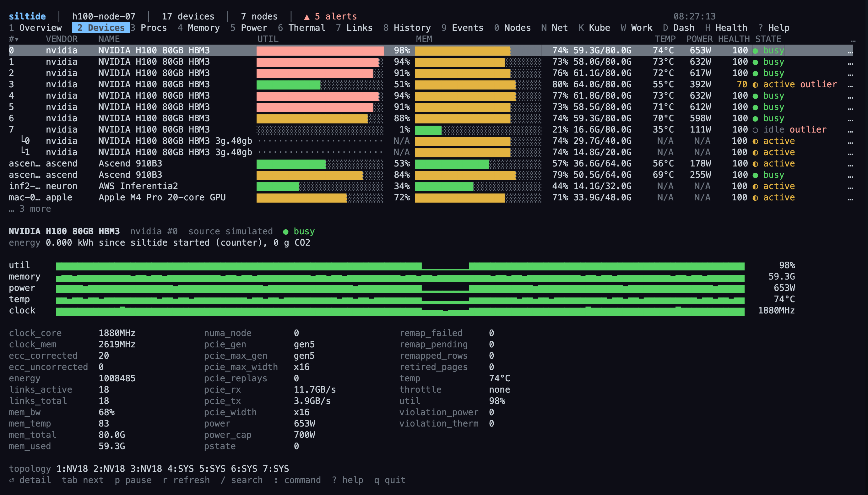Select the first Ascend 910B3 row at 53%
This screenshot has width=868, height=495.
coord(431,164)
